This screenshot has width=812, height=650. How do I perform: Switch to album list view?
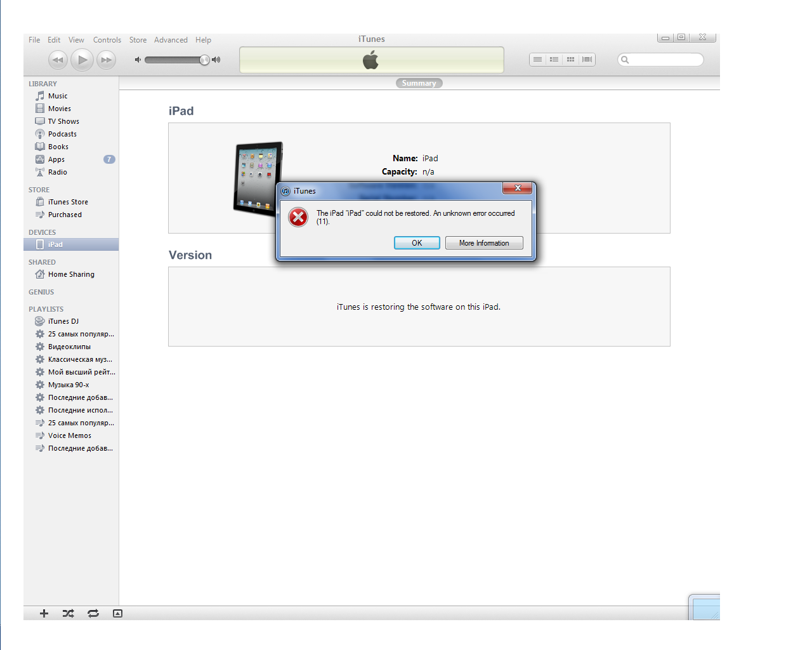click(554, 60)
